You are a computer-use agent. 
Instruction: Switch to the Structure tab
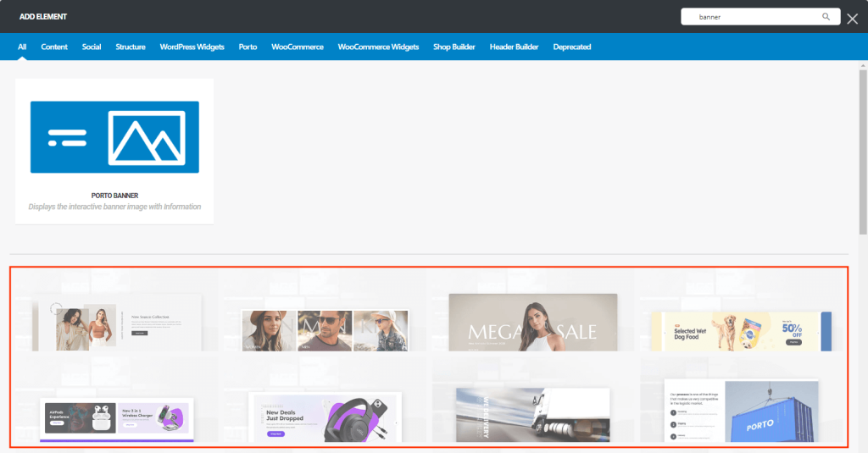(x=131, y=47)
